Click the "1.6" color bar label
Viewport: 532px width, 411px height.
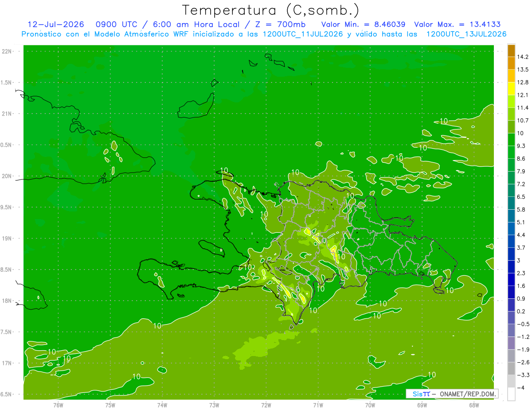[x=521, y=286]
